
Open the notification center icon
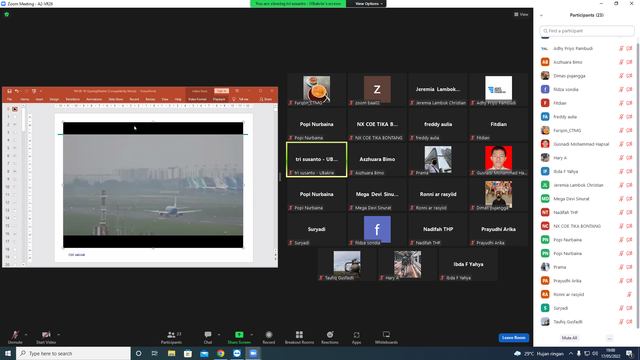point(630,353)
